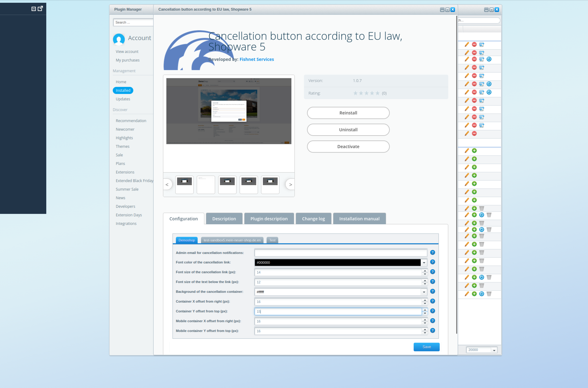
Task: Focus the Admin email notifications input
Action: pos(341,253)
